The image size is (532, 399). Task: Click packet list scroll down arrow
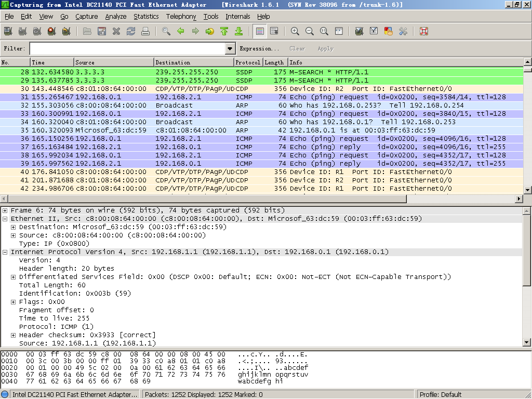(x=527, y=190)
